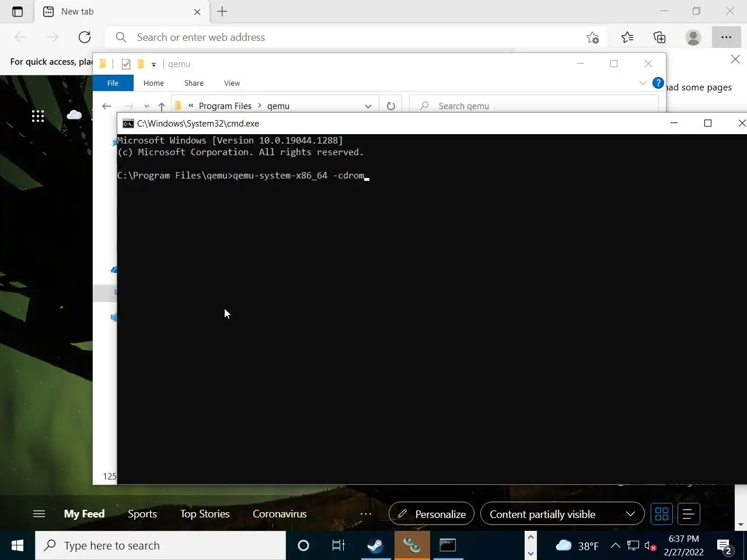The height and width of the screenshot is (560, 747).
Task: Open Task View on the taskbar
Action: 338,545
